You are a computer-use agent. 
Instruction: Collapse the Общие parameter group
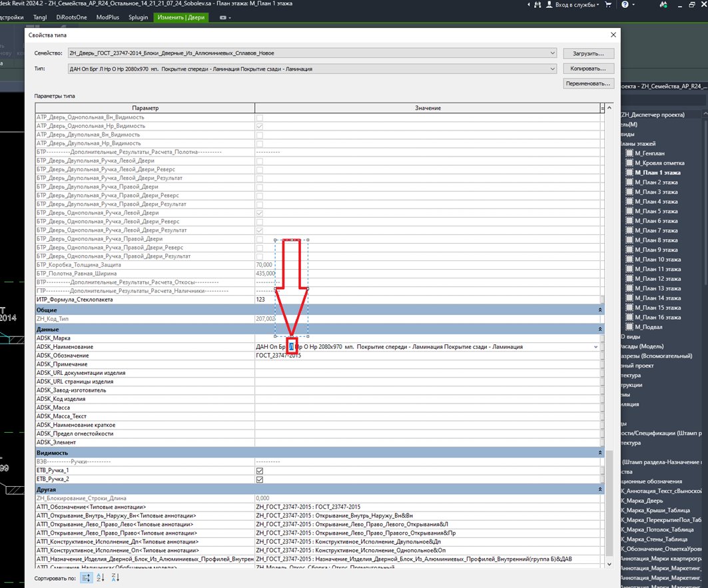[600, 310]
